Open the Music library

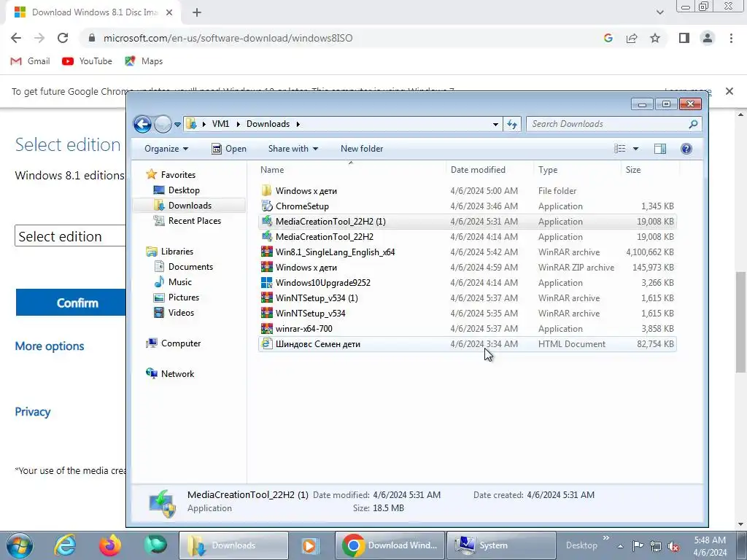point(179,282)
